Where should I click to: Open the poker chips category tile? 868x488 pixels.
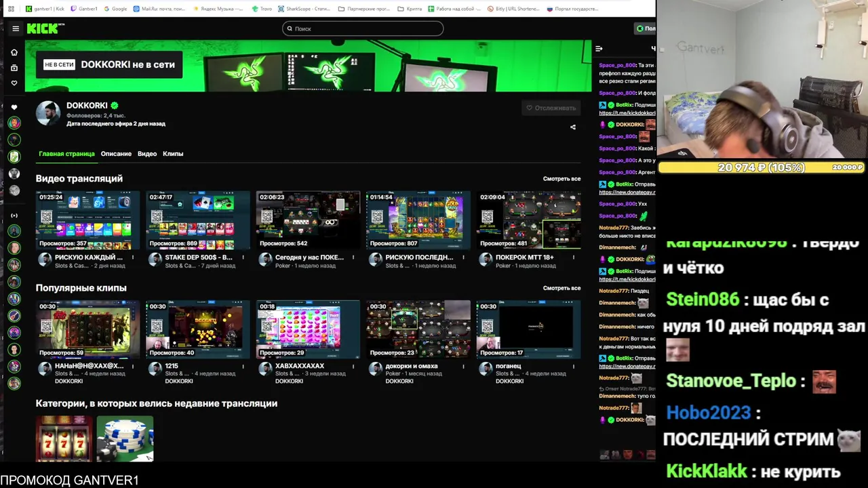pyautogui.click(x=125, y=439)
